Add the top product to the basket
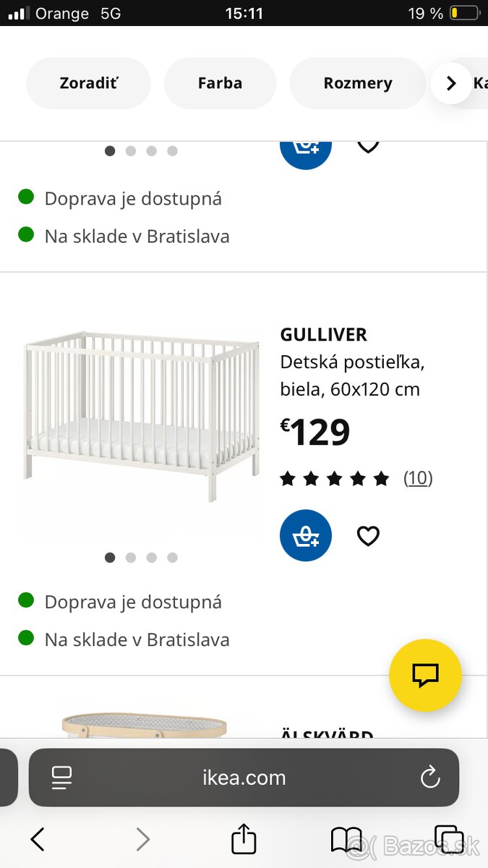488x868 pixels. click(x=305, y=145)
